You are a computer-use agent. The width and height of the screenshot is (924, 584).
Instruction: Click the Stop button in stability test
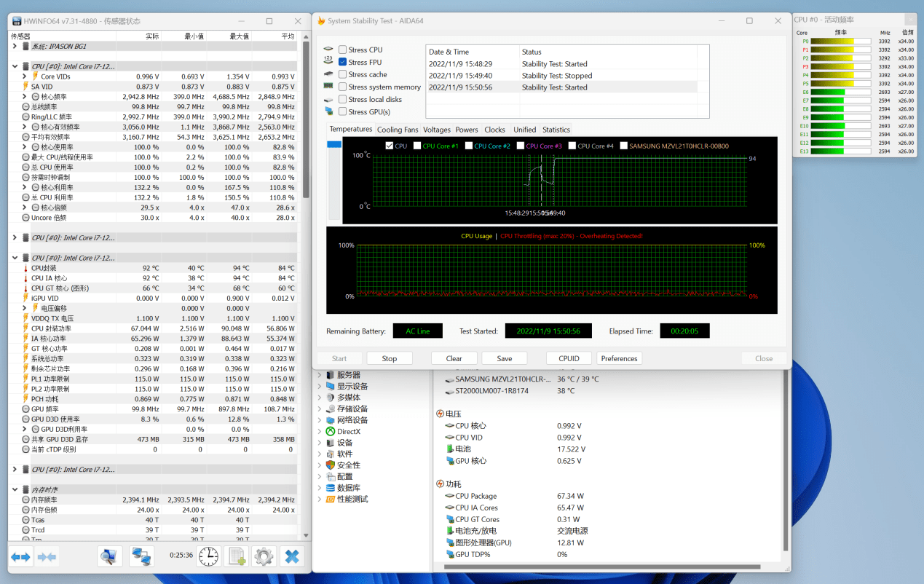click(x=390, y=358)
